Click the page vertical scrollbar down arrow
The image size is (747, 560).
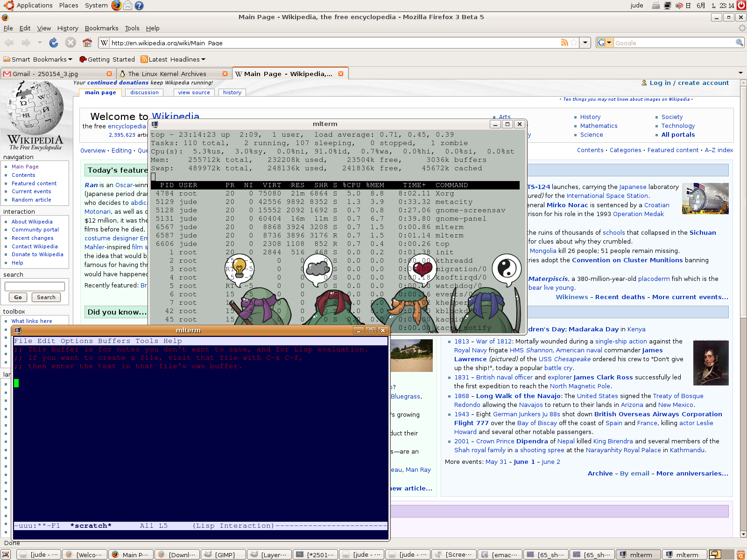[x=743, y=534]
